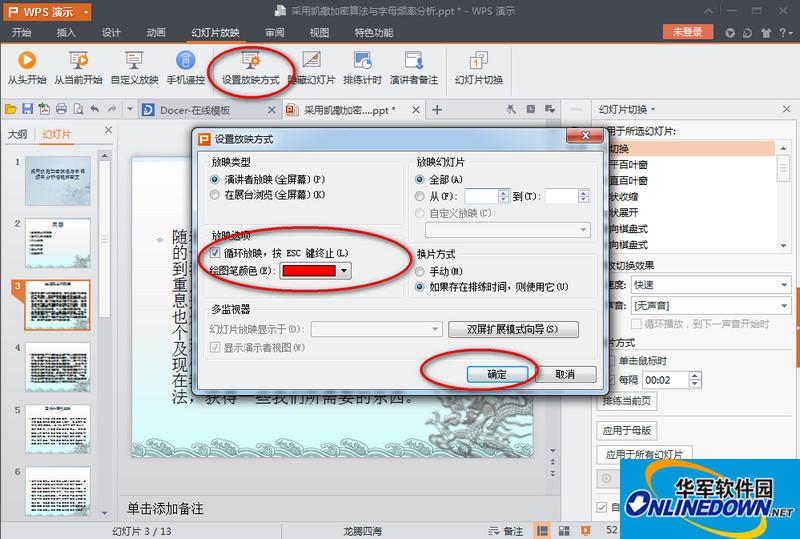
Task: Select slide 4 thumbnail
Action: (x=58, y=367)
